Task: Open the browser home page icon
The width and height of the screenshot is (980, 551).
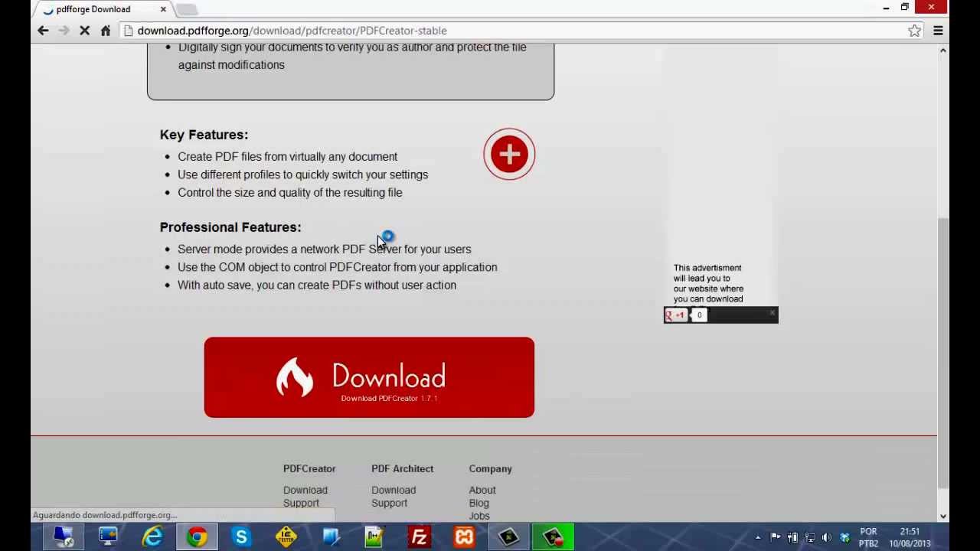Action: pos(106,31)
